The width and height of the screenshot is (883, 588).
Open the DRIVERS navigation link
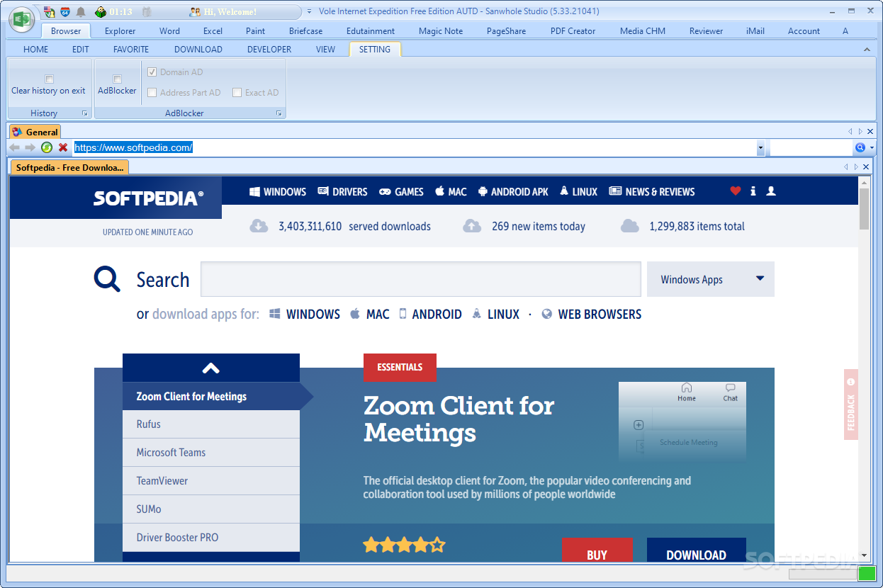coord(342,191)
